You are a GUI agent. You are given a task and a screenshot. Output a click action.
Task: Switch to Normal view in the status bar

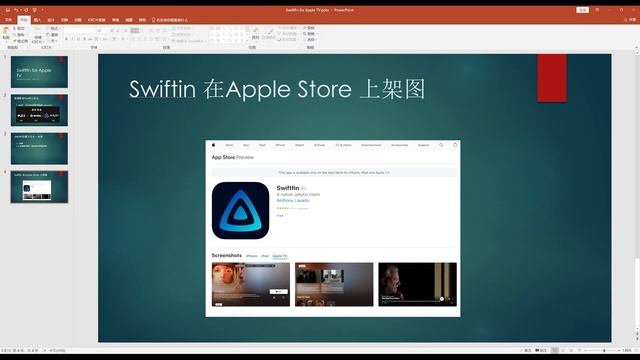(x=555, y=350)
